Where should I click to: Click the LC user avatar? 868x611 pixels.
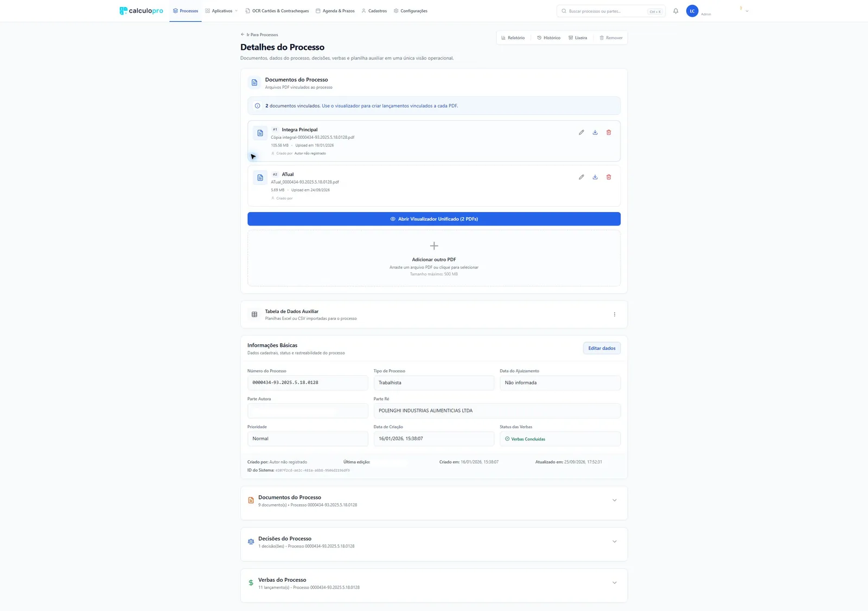point(692,11)
